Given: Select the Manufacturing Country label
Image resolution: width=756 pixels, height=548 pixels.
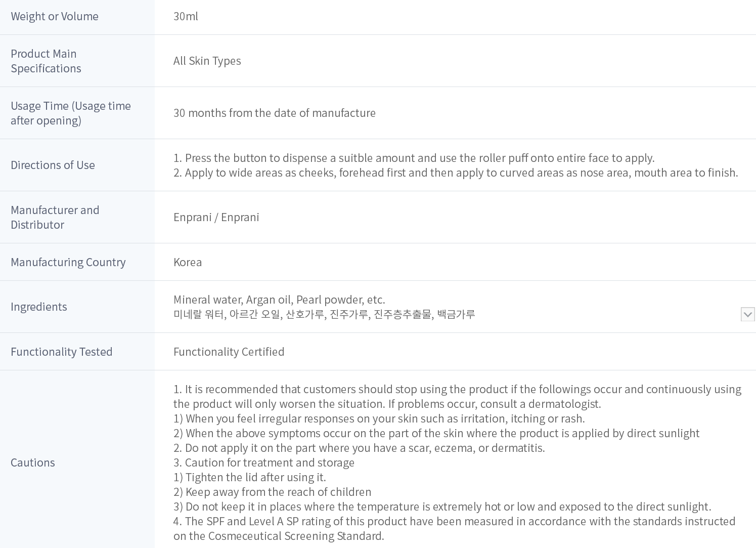Looking at the screenshot, I should tap(68, 262).
